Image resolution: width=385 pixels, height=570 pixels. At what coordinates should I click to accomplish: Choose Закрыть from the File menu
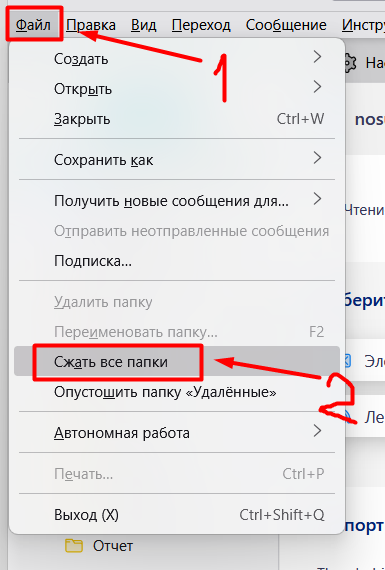pyautogui.click(x=177, y=119)
